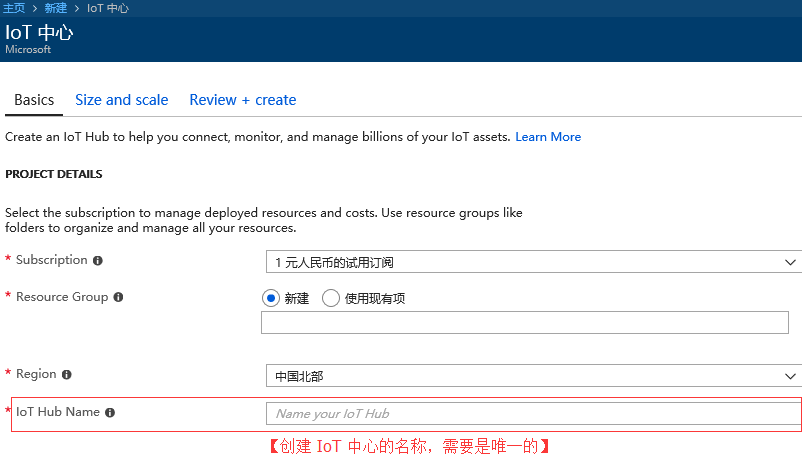Image resolution: width=802 pixels, height=476 pixels.
Task: Open the Size and scale tab
Action: click(x=121, y=100)
